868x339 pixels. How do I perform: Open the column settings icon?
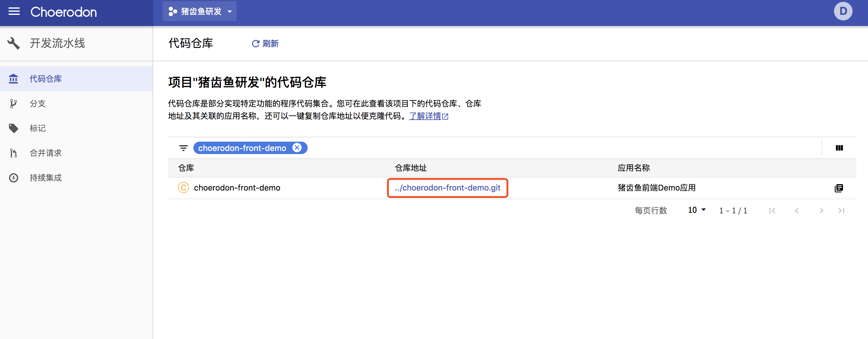pos(839,148)
